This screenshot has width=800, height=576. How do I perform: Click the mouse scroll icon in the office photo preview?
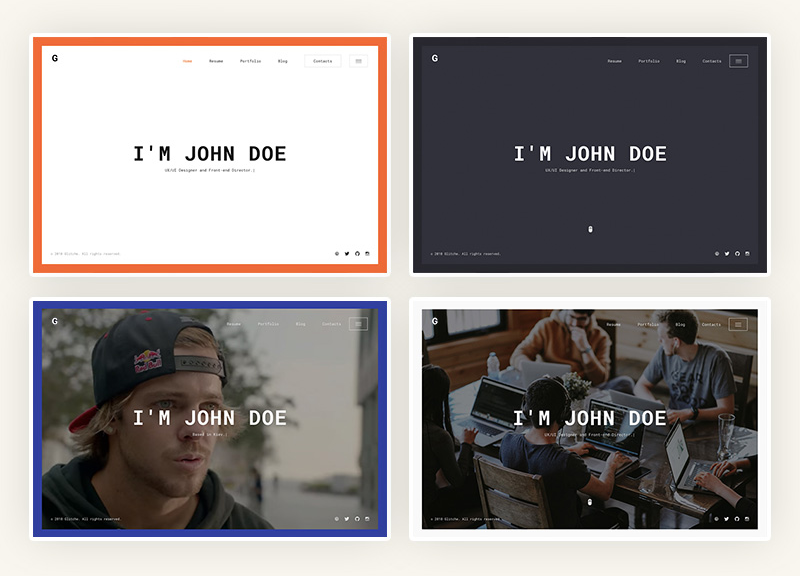point(590,502)
